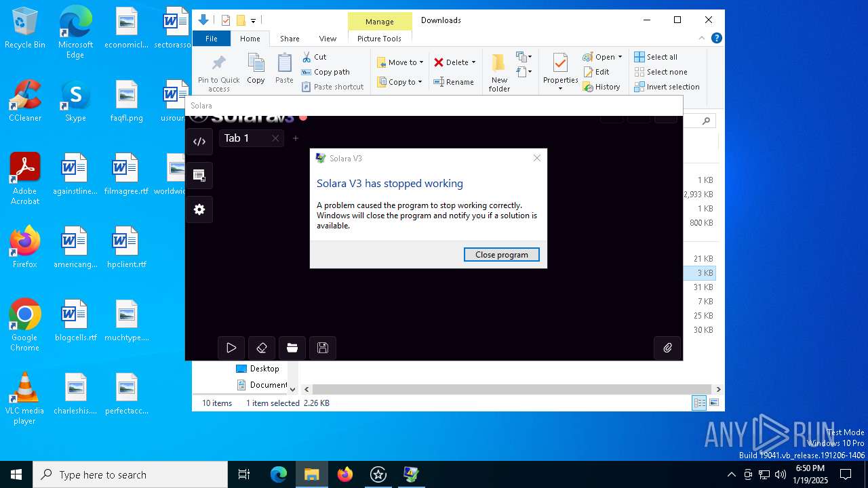The width and height of the screenshot is (868, 488).
Task: Open Solara settings gear icon
Action: 199,209
